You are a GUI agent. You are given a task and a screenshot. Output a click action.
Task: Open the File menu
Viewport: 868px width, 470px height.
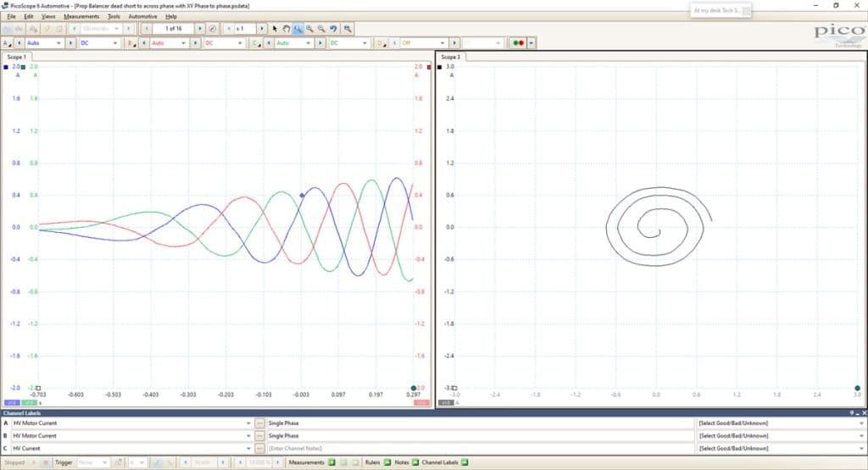tap(11, 17)
